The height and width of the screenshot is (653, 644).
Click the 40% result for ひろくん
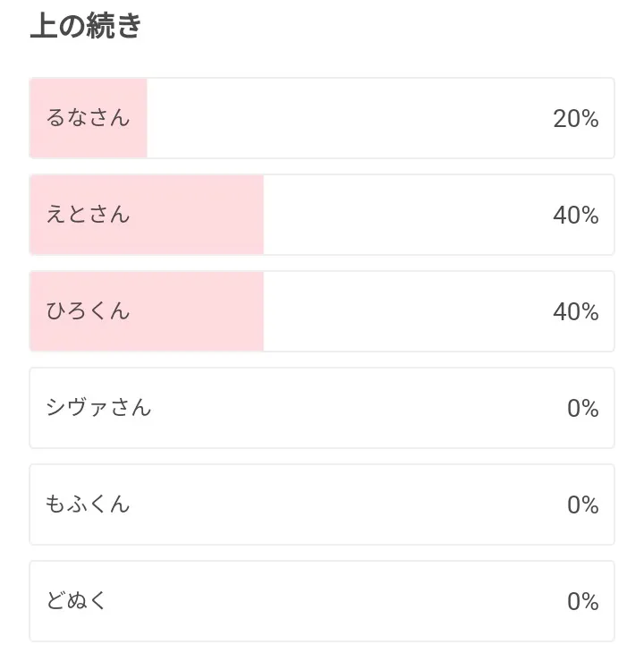tap(575, 312)
